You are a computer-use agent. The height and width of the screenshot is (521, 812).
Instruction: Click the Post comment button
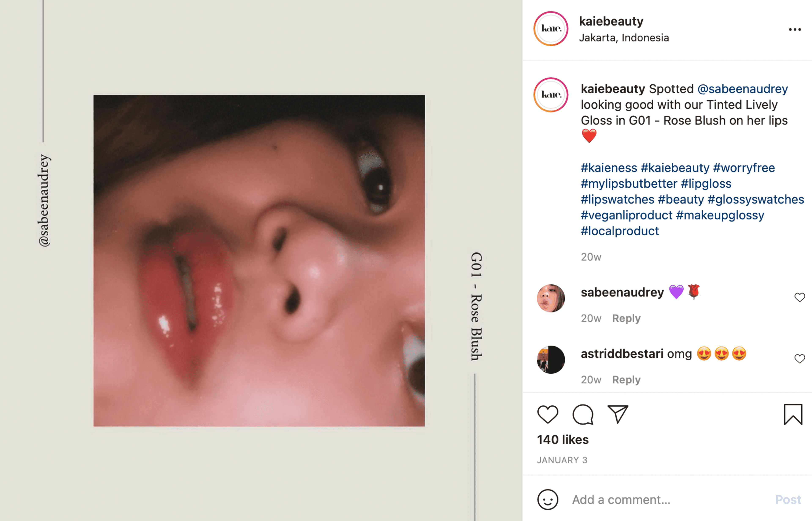click(x=788, y=500)
